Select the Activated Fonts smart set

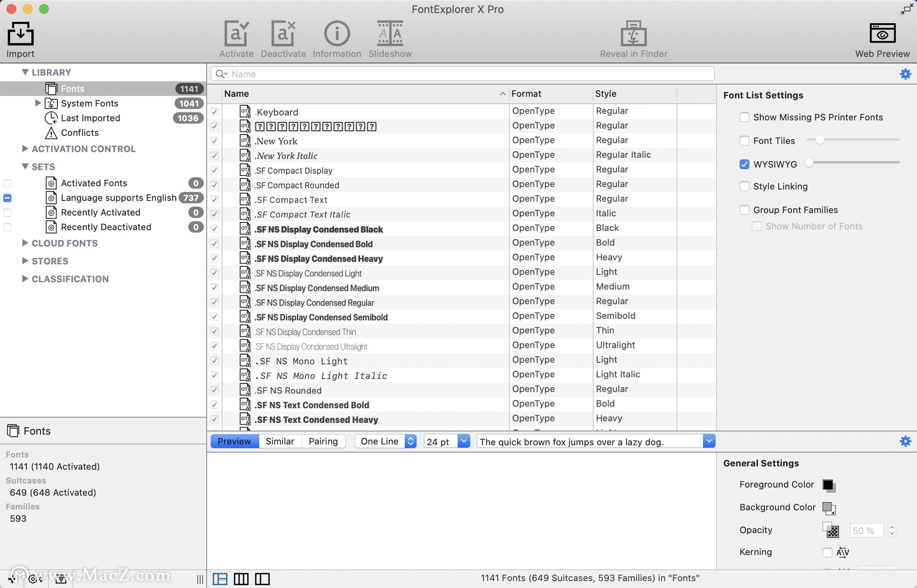point(102,183)
